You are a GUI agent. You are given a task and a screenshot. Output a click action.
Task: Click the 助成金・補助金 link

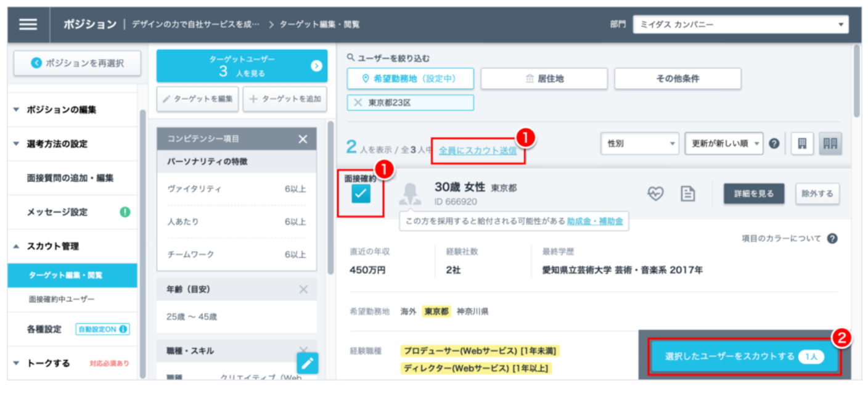595,221
